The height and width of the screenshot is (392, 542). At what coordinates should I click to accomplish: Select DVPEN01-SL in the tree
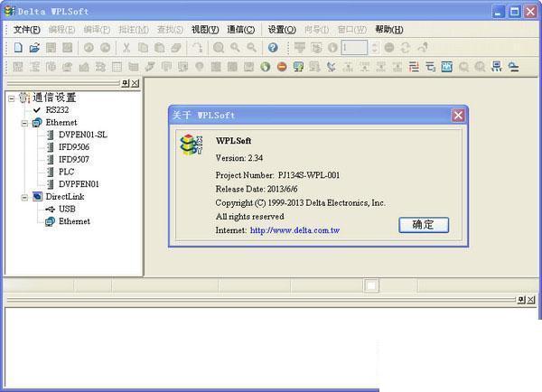[83, 135]
